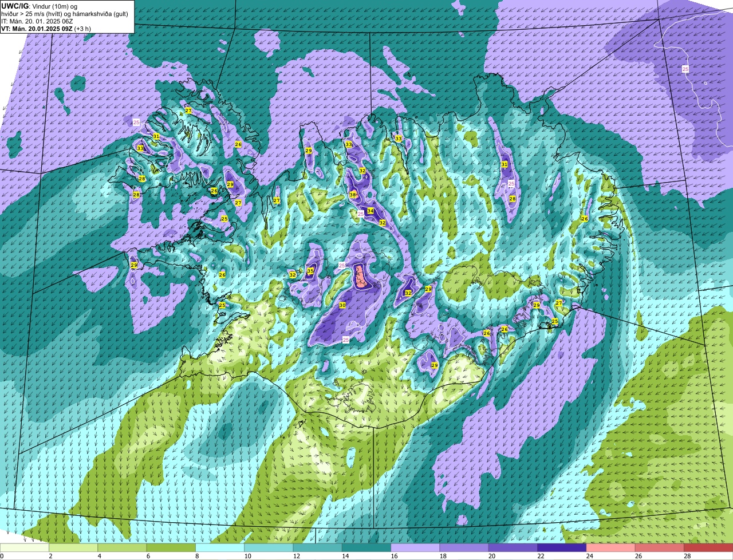Image resolution: width=733 pixels, height=560 pixels.
Task: Click the yellow gust label 35
Action: (x=310, y=271)
